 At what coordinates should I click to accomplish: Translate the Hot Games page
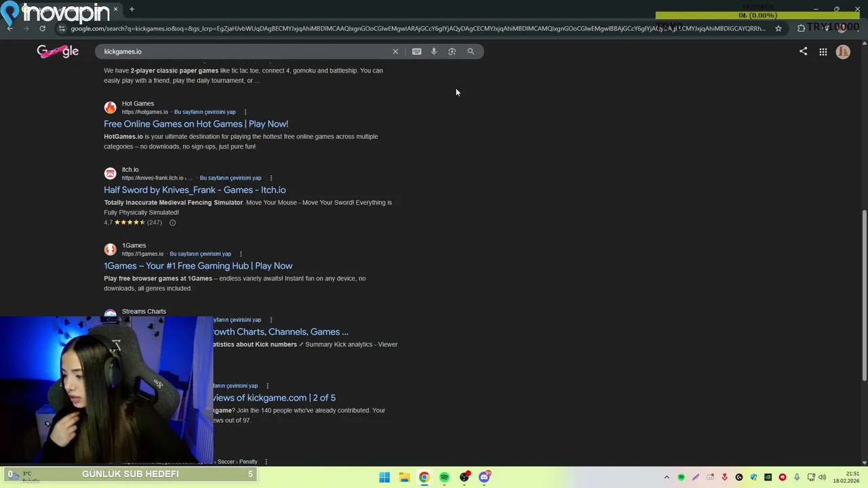(x=205, y=112)
